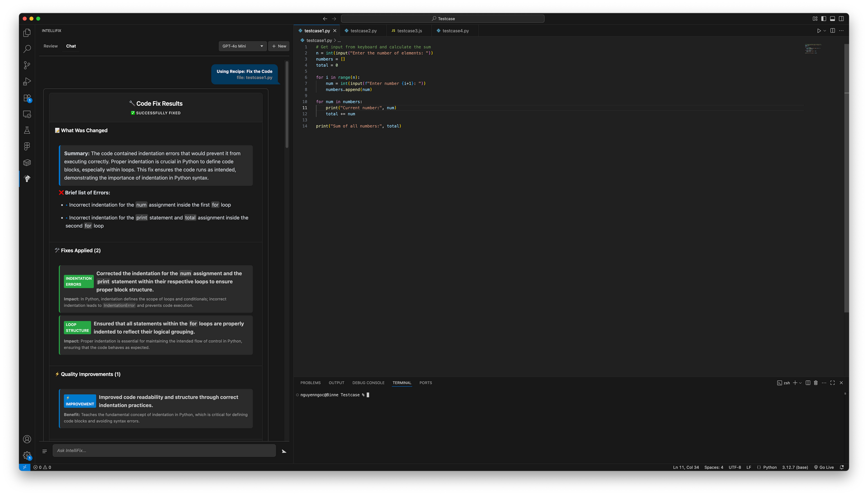This screenshot has height=496, width=868.
Task: Click the Ask IntelliFix input field
Action: tap(164, 450)
